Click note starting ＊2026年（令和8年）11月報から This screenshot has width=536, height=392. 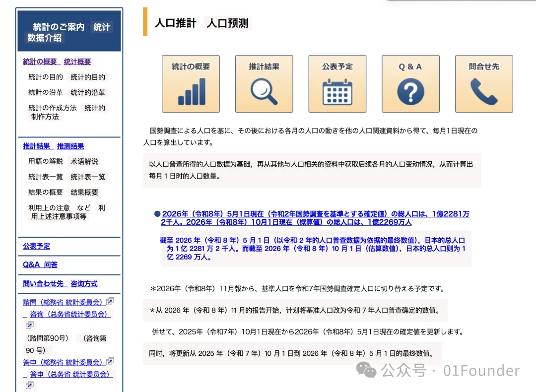pos(298,289)
